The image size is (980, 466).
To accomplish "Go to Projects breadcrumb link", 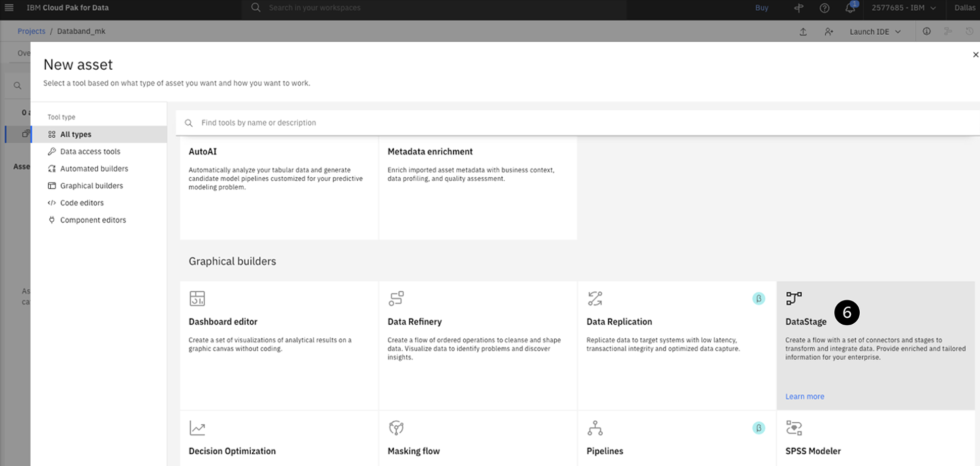I will click(x=31, y=31).
